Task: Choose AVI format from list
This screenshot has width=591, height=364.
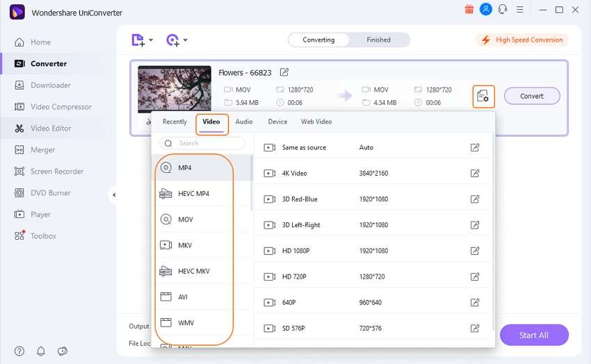Action: click(202, 297)
